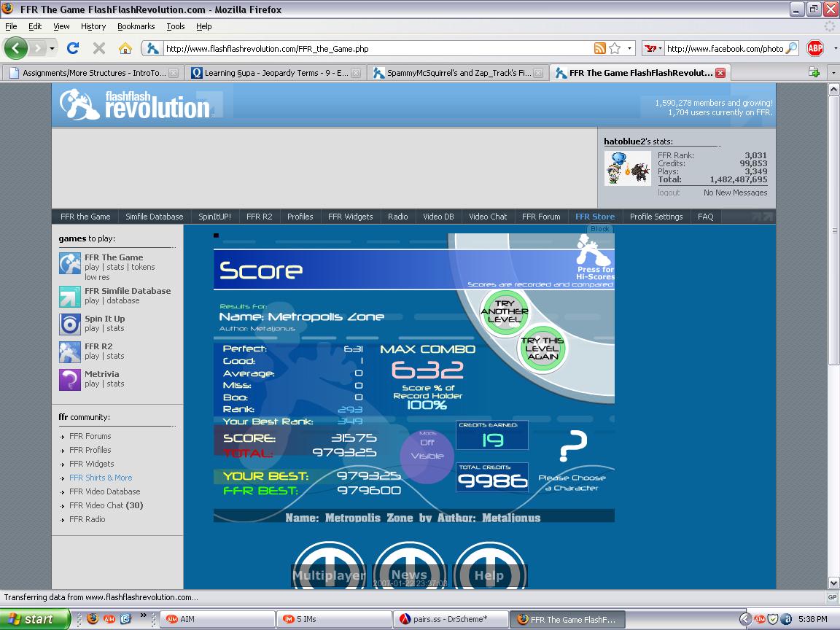Click Try This Level Again button

[x=542, y=349]
